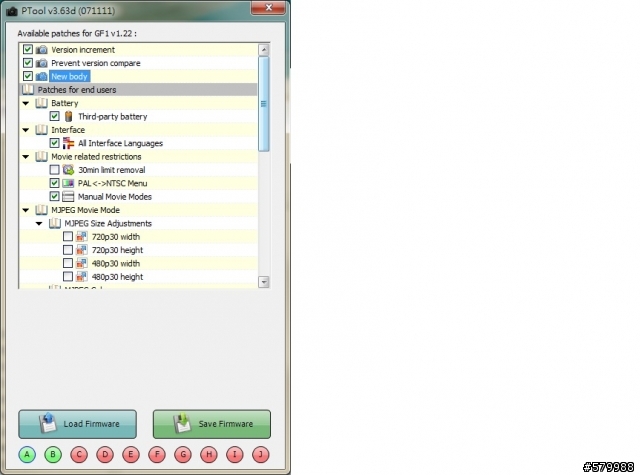640x475 pixels.
Task: Select the 'Version increment' row text
Action: coord(83,50)
